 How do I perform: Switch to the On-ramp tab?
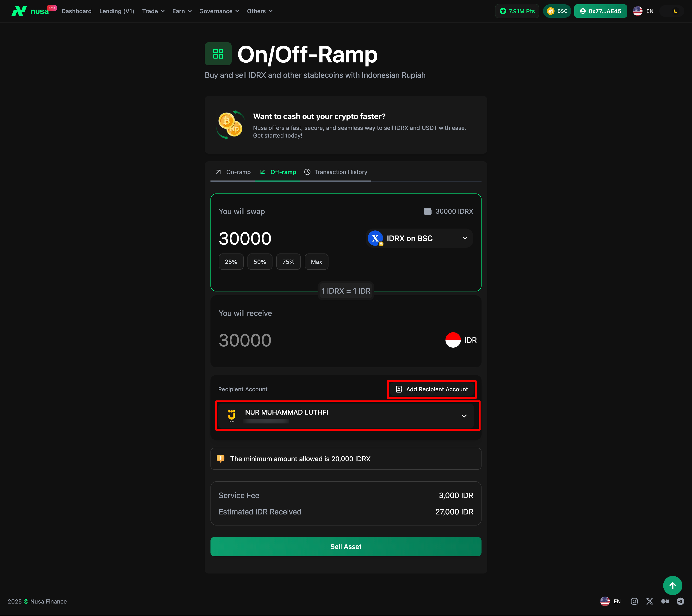point(233,172)
